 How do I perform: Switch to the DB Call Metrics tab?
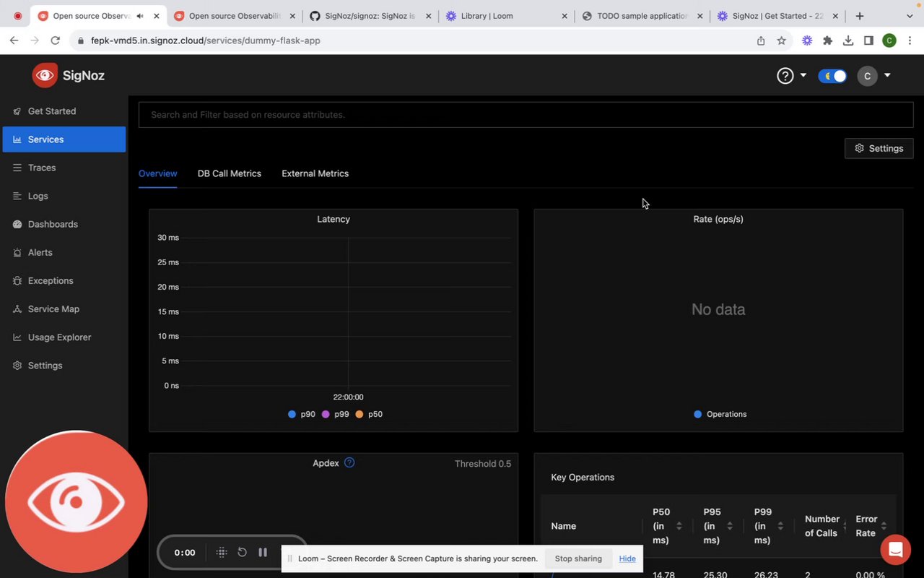tap(230, 173)
